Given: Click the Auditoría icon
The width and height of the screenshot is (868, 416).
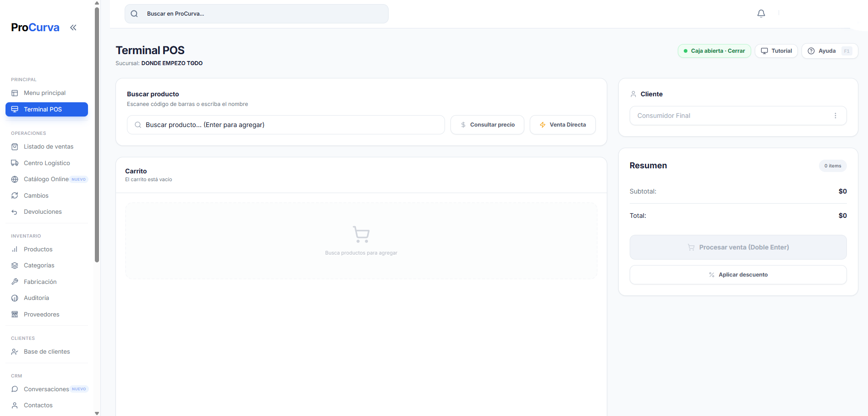Looking at the screenshot, I should 15,298.
